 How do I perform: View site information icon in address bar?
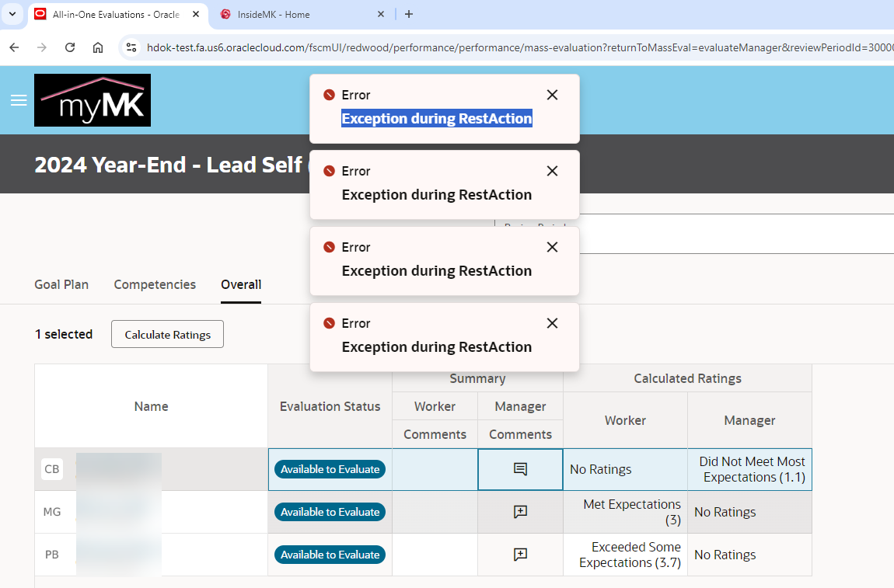click(131, 47)
